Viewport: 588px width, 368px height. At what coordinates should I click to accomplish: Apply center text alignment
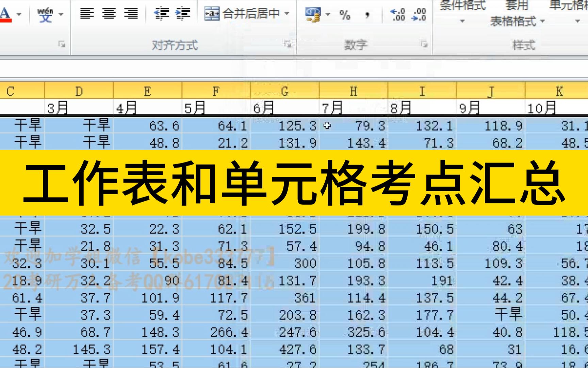click(x=109, y=14)
